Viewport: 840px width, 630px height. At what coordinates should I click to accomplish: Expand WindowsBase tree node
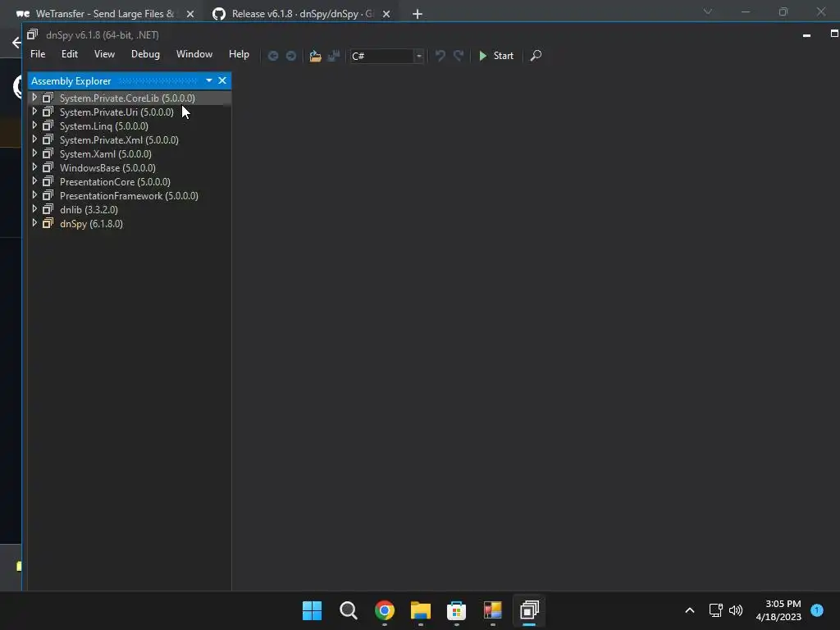click(x=34, y=167)
